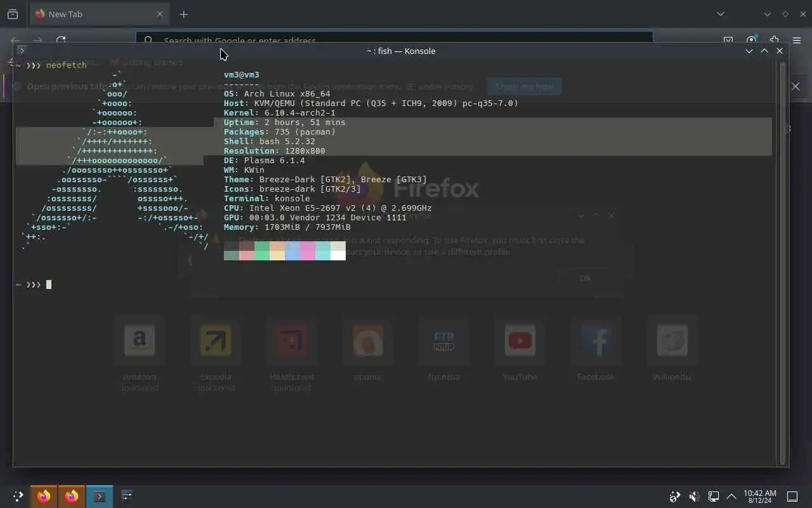The height and width of the screenshot is (508, 812).
Task: Click the 'OS: Arch Linux x86_64' line
Action: [277, 94]
